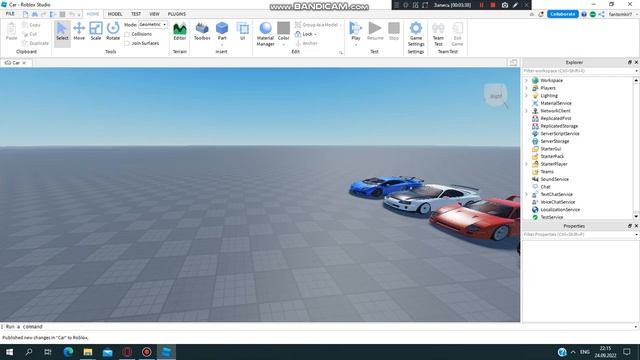Click the help question mark icon
The image size is (640, 360).
click(x=584, y=14)
